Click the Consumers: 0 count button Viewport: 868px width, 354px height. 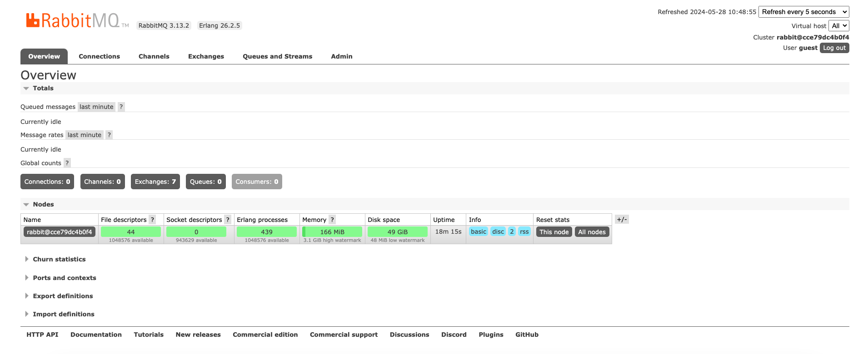(x=257, y=182)
